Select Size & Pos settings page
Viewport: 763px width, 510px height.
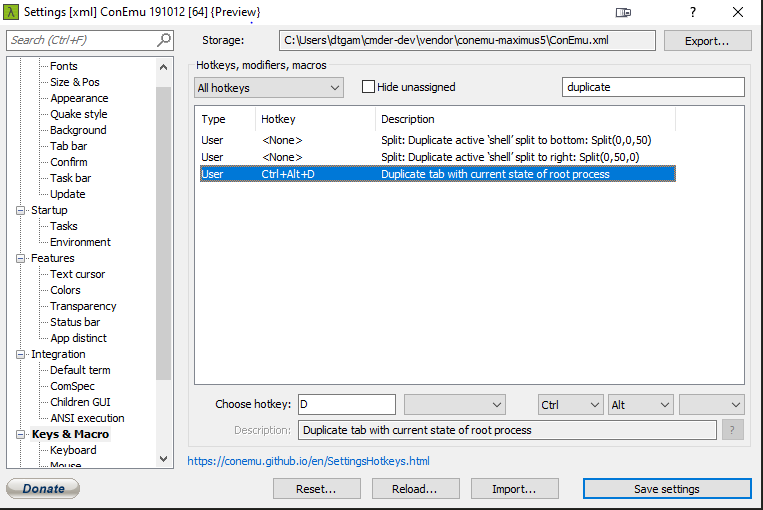click(x=74, y=82)
